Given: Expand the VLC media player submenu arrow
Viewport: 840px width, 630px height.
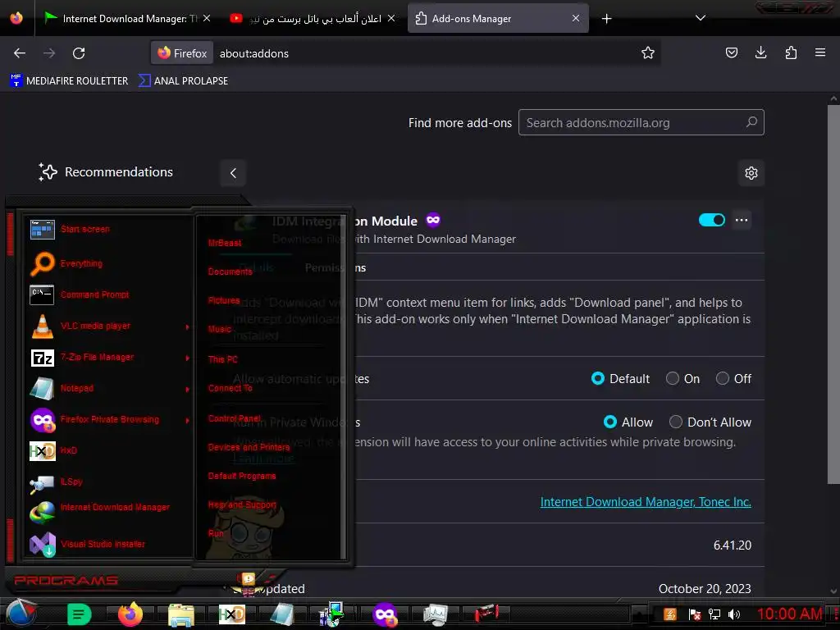Looking at the screenshot, I should pos(187,326).
